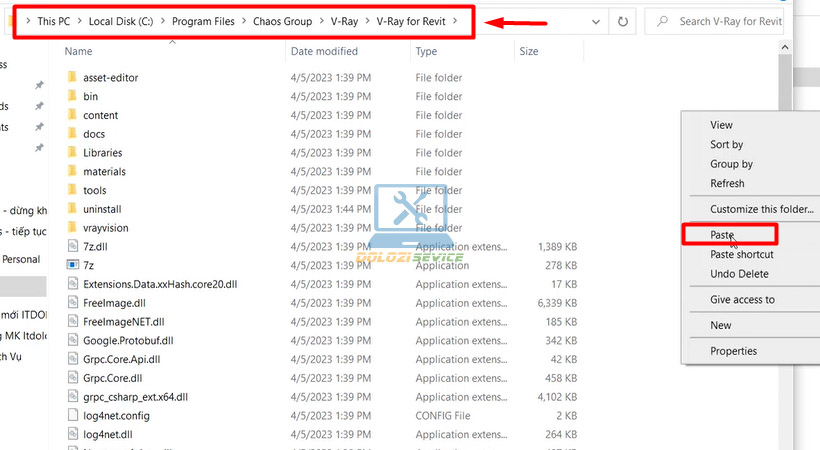The width and height of the screenshot is (820, 450).
Task: Select the materials folder icon
Action: 72,172
